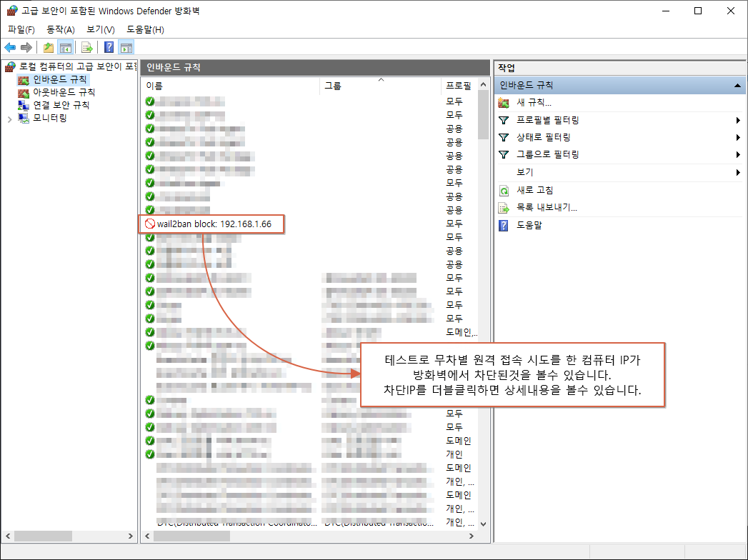This screenshot has width=748, height=560.
Task: Open the 파일(F) menu
Action: (21, 29)
